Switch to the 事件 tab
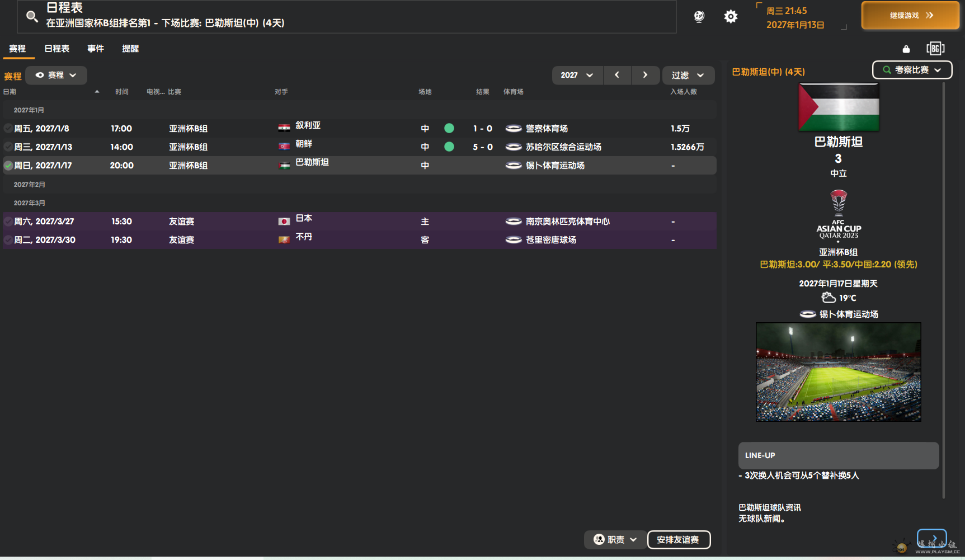Image resolution: width=965 pixels, height=560 pixels. tap(96, 49)
